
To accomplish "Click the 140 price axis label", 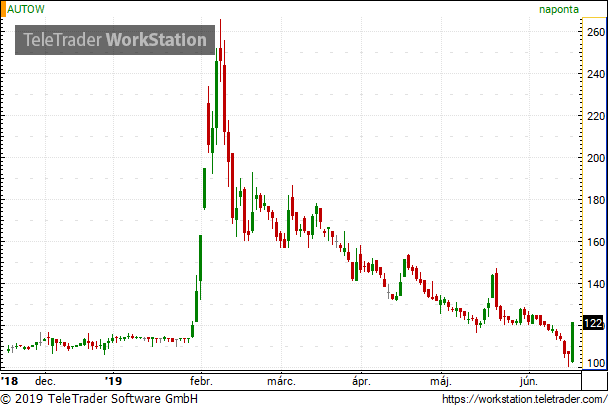I will 596,284.
